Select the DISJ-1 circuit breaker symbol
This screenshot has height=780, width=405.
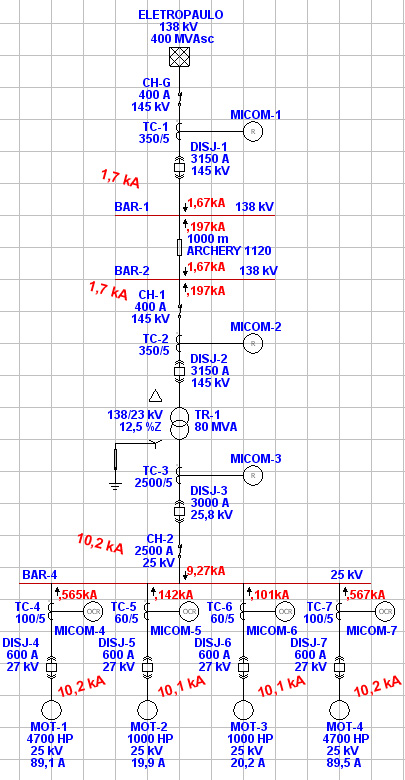pos(180,166)
